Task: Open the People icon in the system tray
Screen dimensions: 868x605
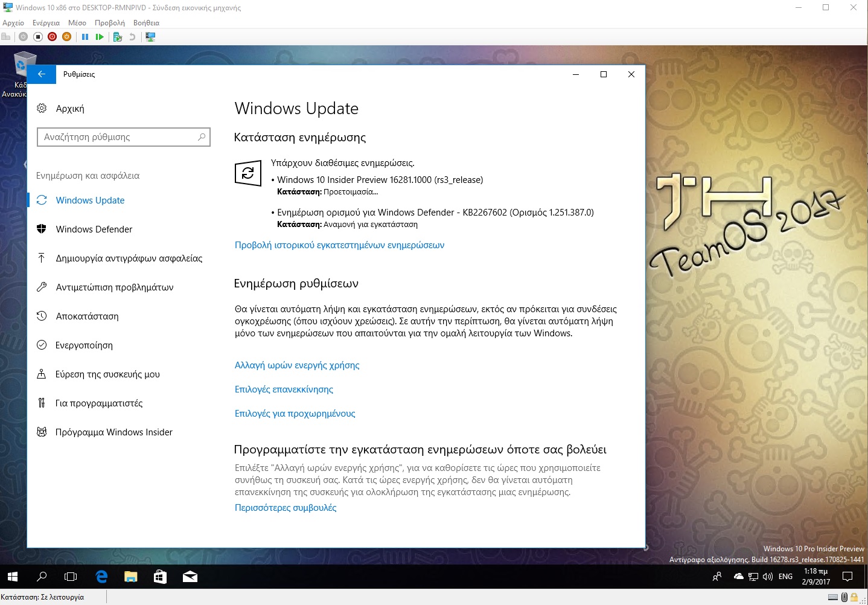Action: pyautogui.click(x=716, y=577)
